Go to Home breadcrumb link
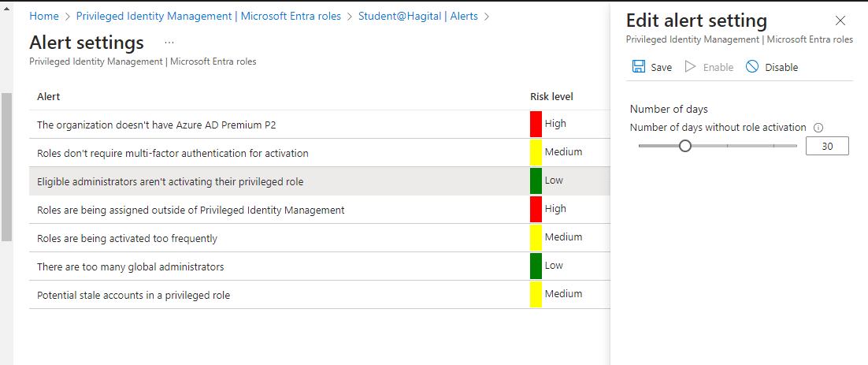Image resolution: width=868 pixels, height=365 pixels. tap(44, 16)
